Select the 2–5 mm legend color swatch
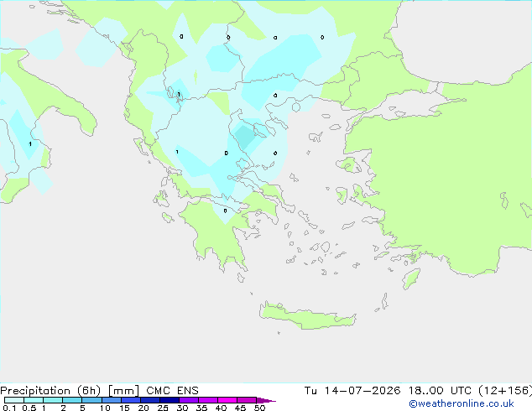 coord(72,400)
